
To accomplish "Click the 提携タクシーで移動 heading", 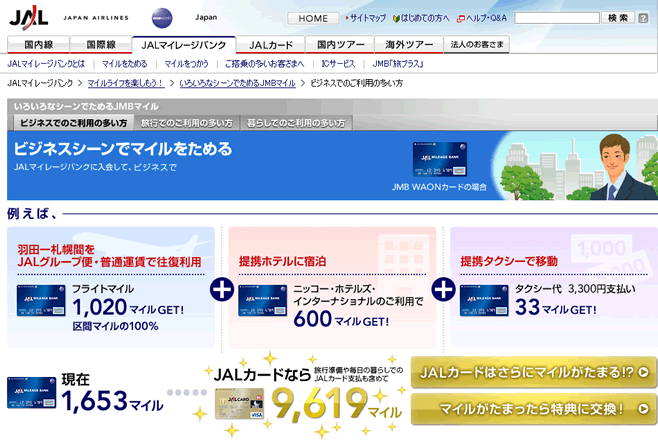I will [509, 261].
